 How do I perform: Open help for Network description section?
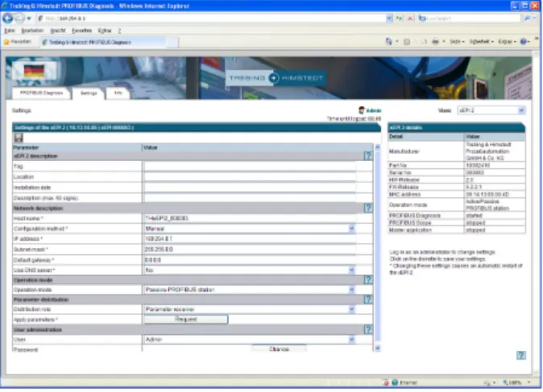[367, 208]
